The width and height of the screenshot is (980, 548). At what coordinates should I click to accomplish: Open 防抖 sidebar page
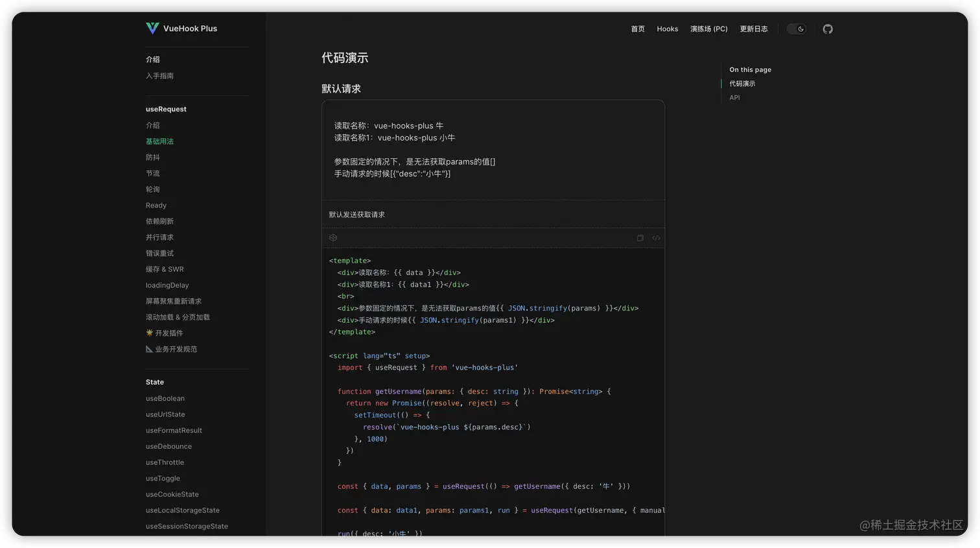152,158
